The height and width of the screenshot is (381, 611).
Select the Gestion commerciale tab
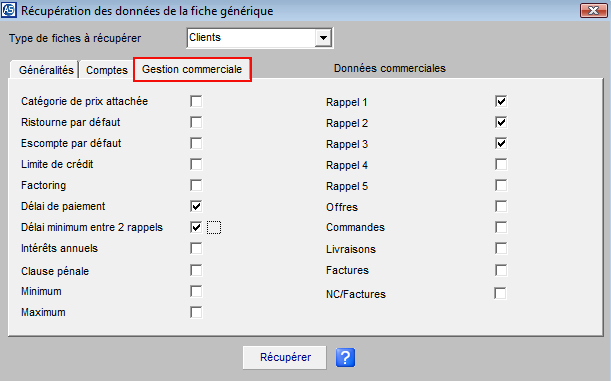tap(192, 69)
